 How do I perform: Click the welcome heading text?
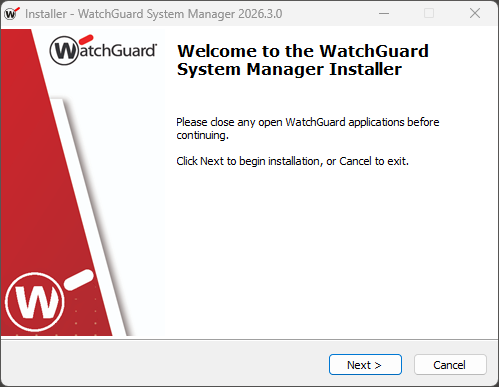(303, 60)
